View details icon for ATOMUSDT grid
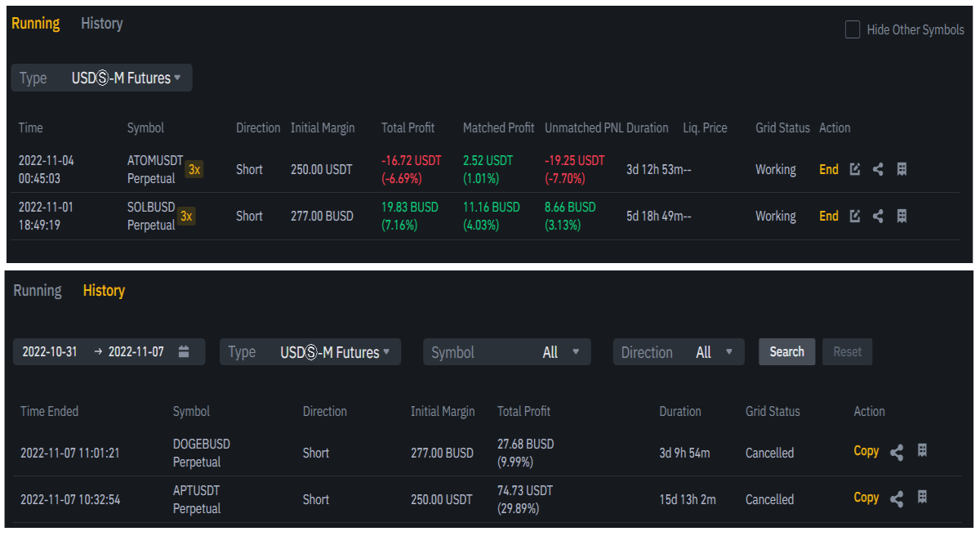This screenshot has height=536, width=980. pos(902,169)
